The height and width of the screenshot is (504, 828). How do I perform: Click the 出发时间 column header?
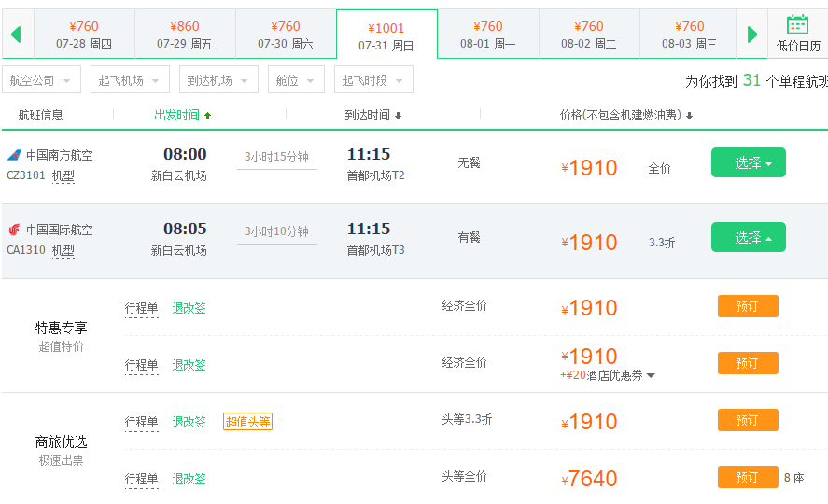(177, 115)
